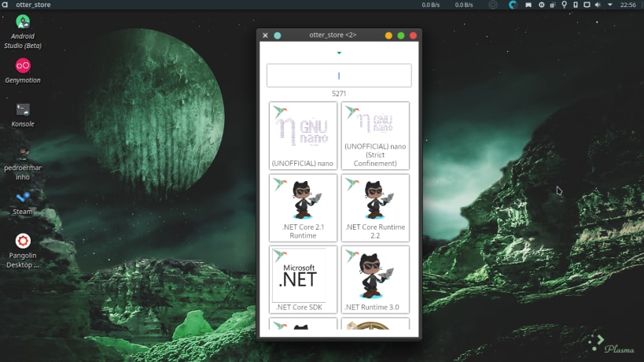Minimize otter_store with the yellow button
Image resolution: width=644 pixels, height=362 pixels.
tap(388, 35)
